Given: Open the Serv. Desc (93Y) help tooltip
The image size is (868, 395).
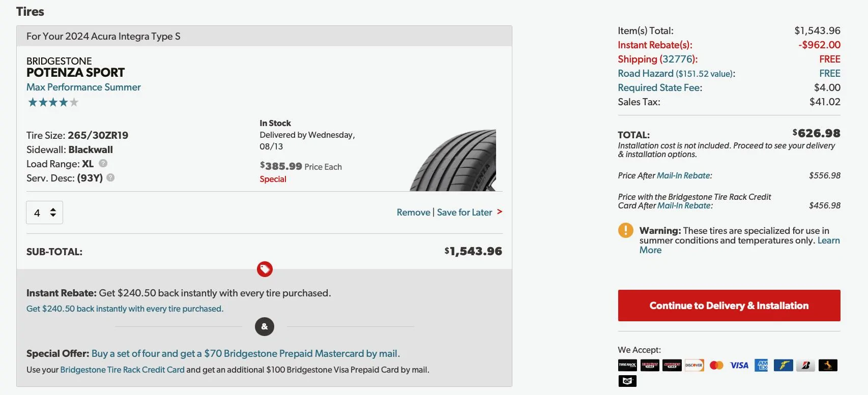Looking at the screenshot, I should point(110,178).
